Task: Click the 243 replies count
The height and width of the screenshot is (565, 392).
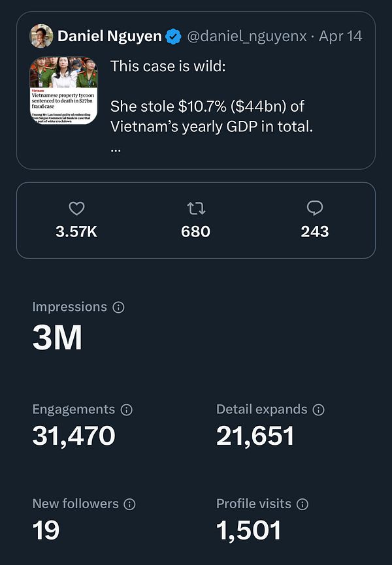Action: tap(315, 231)
